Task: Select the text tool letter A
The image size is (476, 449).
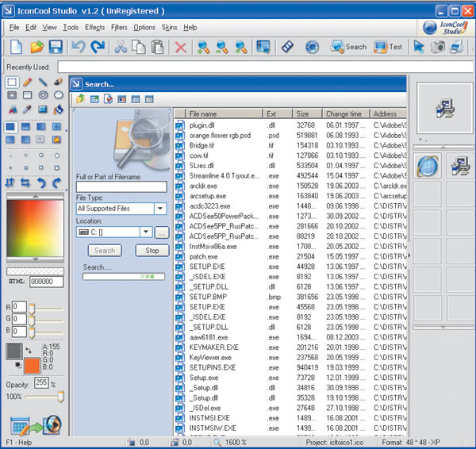Action: 13,109
